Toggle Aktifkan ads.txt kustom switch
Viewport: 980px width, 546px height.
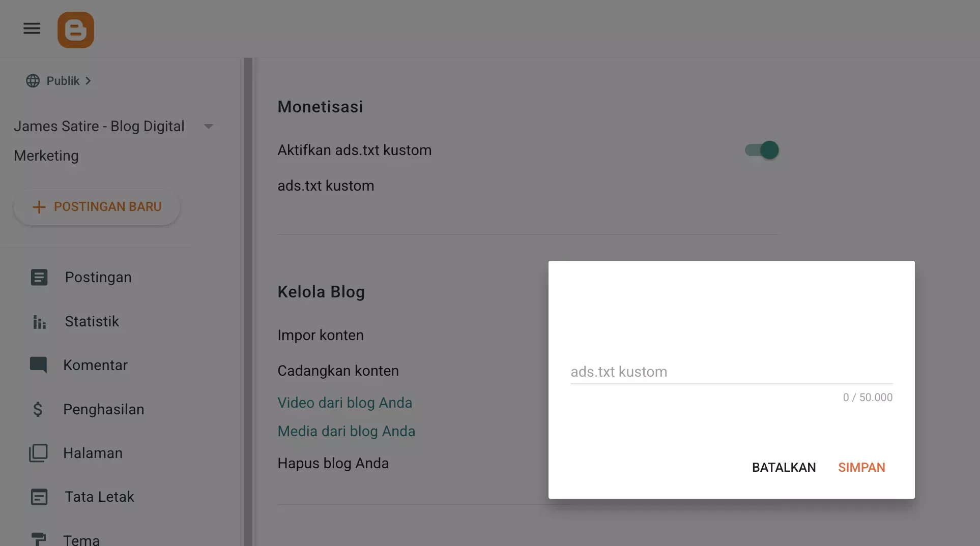click(x=762, y=150)
